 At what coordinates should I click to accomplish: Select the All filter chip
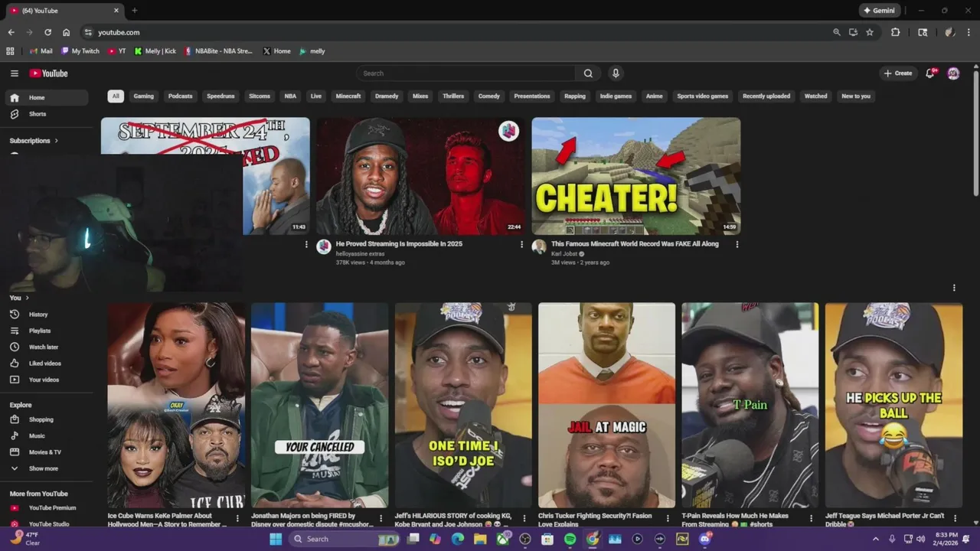(116, 96)
